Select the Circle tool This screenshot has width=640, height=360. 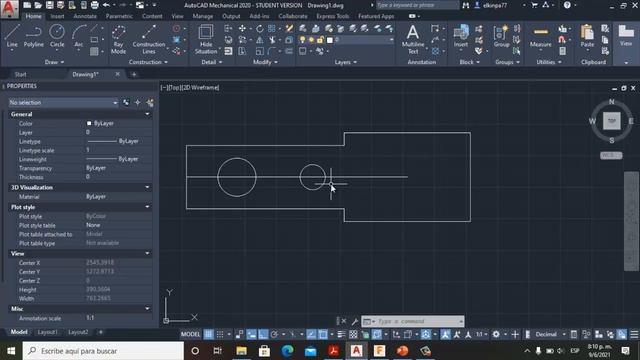tap(57, 36)
